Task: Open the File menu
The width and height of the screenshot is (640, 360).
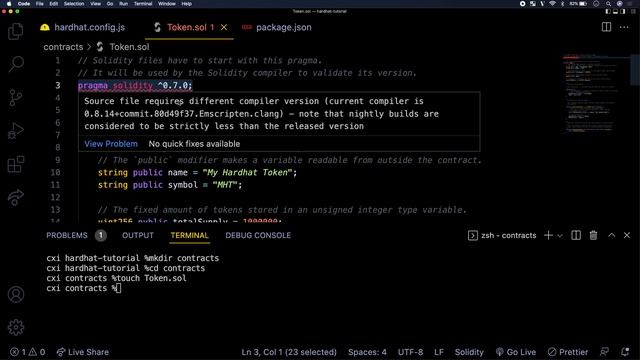Action: 40,4
